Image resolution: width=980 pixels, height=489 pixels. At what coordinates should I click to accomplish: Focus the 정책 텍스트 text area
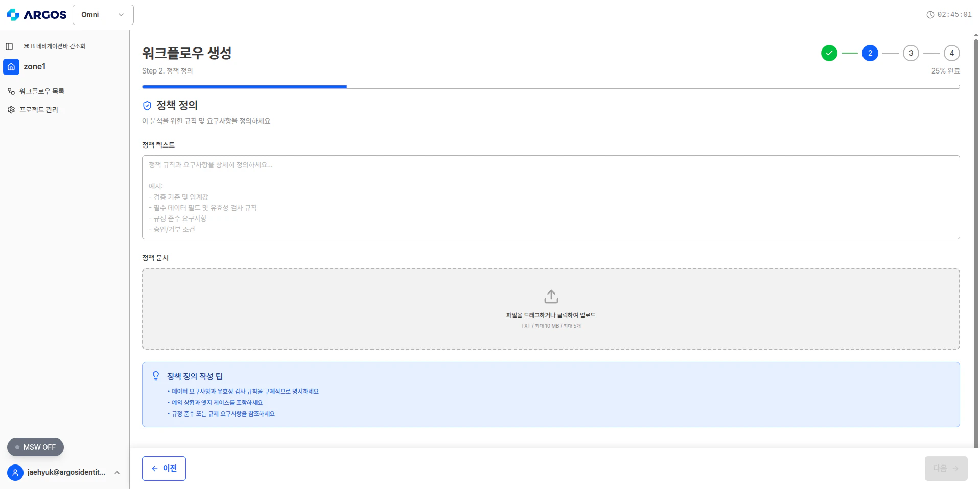tap(551, 198)
